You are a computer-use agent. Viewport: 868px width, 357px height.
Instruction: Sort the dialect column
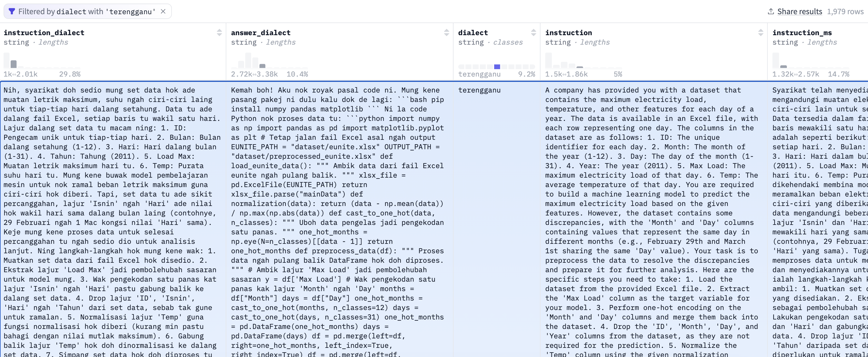[533, 33]
